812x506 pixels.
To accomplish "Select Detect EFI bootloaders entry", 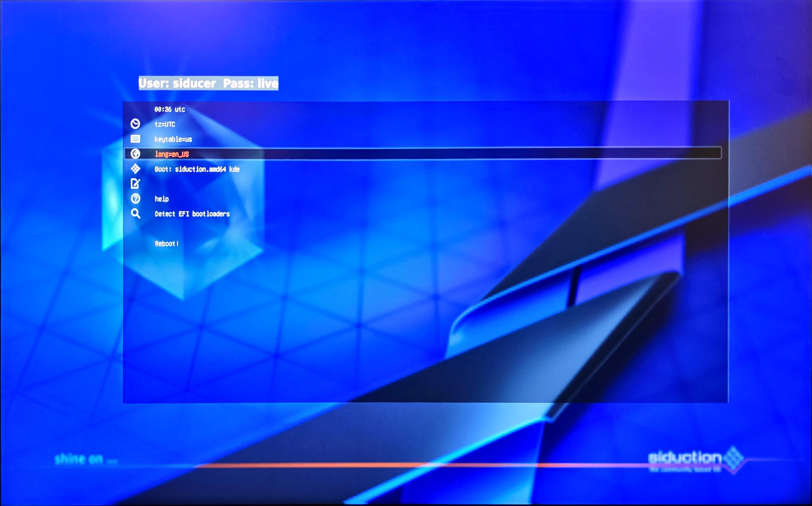I will coord(192,214).
